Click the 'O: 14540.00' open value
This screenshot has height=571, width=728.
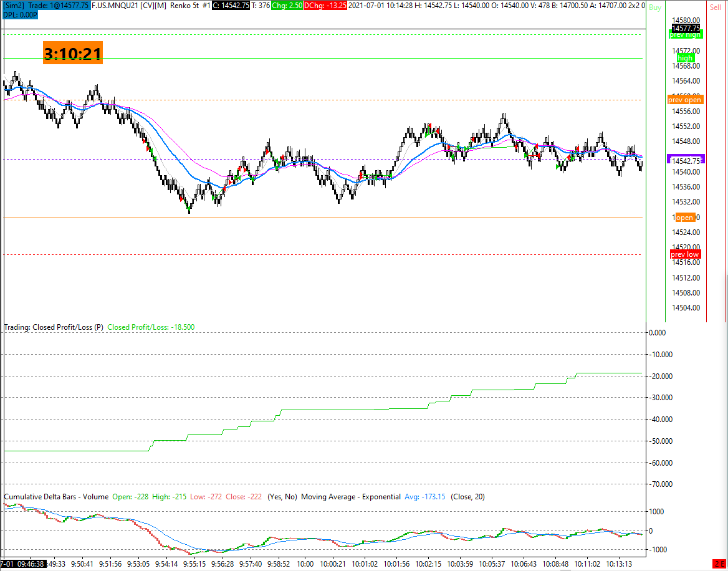click(x=510, y=6)
